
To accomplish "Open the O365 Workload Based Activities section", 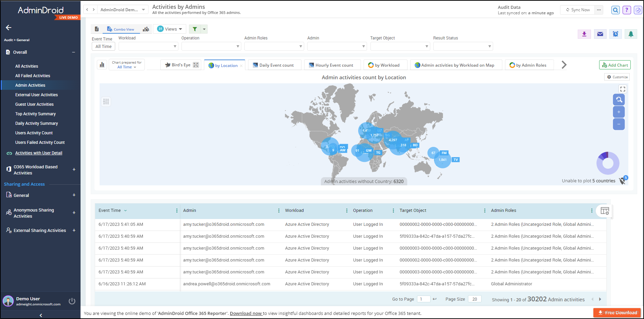I will coord(35,170).
